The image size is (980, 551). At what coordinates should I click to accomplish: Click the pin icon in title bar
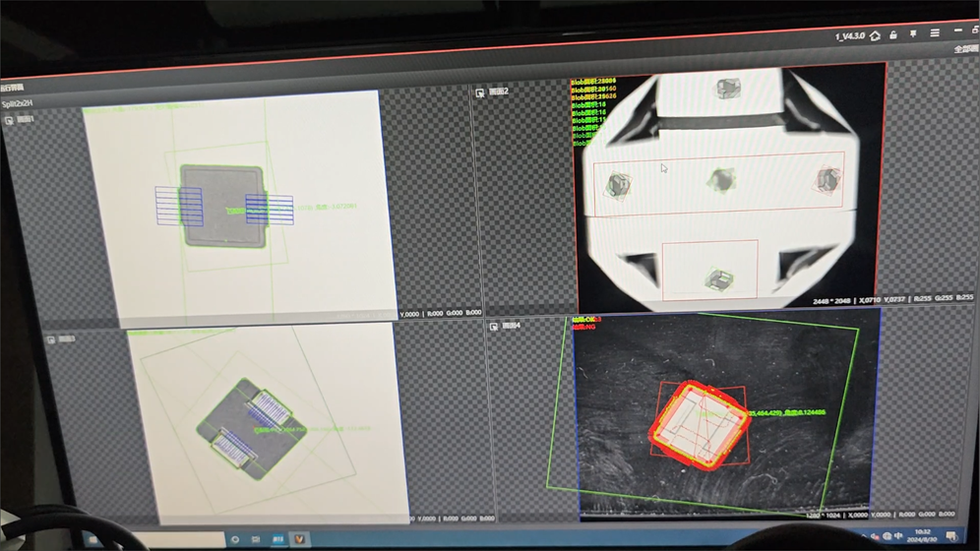coord(913,33)
